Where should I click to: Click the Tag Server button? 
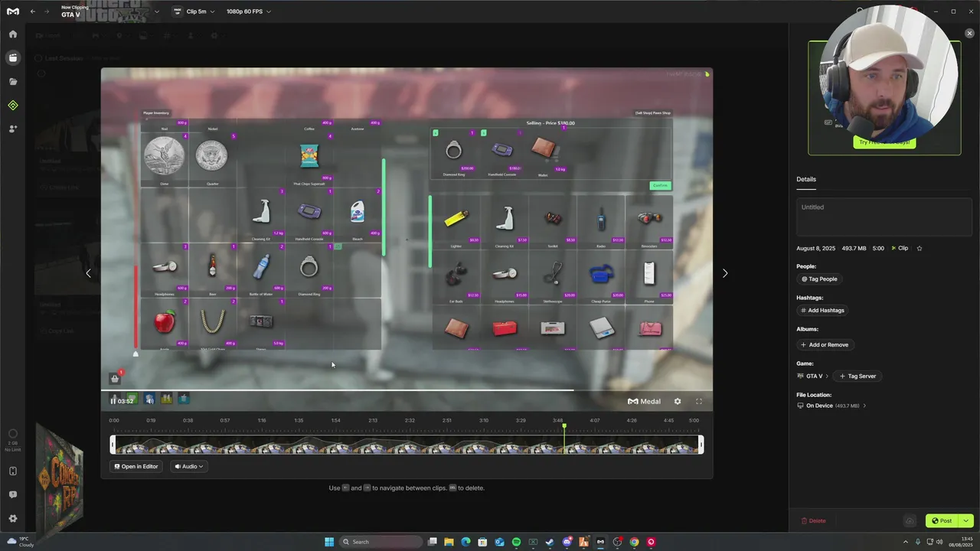(857, 376)
